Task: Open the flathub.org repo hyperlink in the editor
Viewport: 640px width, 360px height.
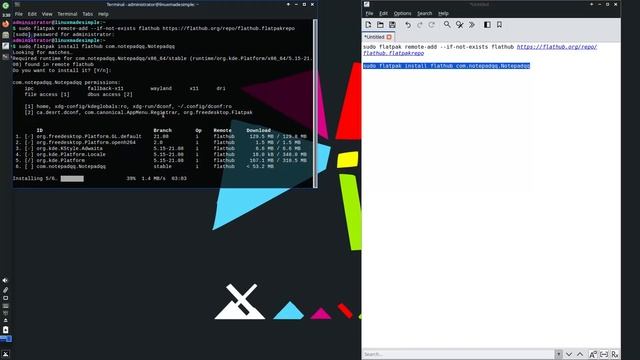Action: coord(556,47)
